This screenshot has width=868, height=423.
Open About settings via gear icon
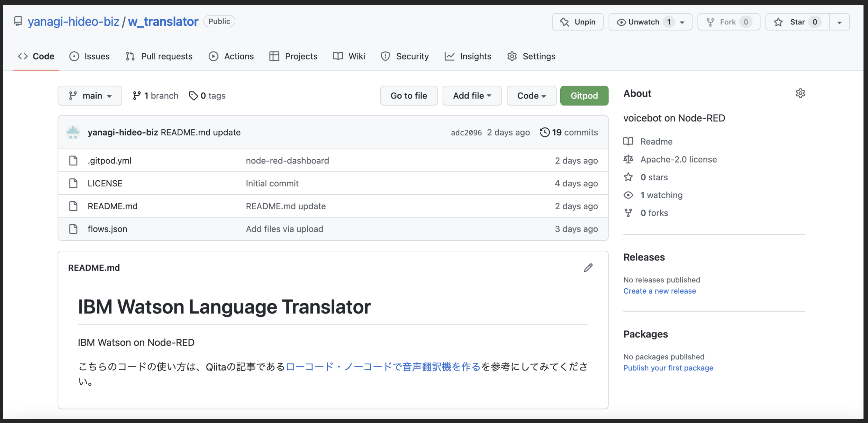[800, 93]
